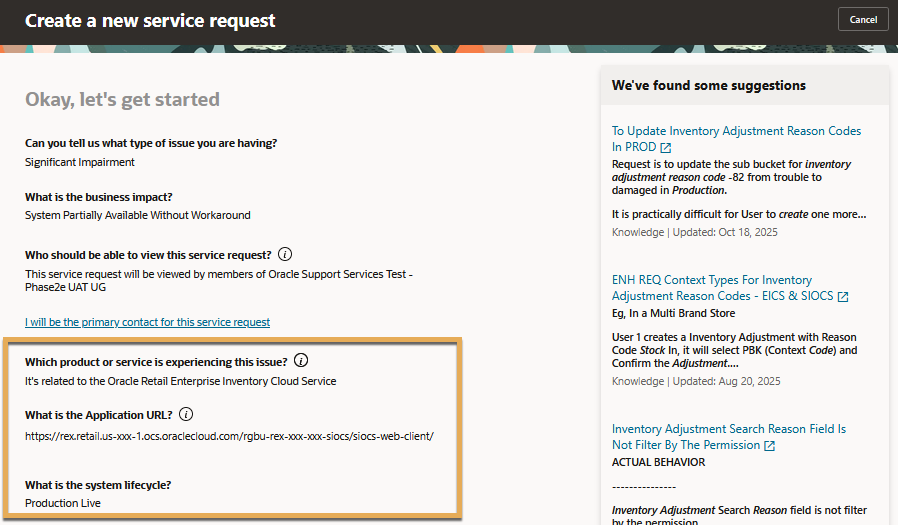Click 'Okay, let's get started' heading
This screenshot has width=898, height=525.
pyautogui.click(x=122, y=100)
